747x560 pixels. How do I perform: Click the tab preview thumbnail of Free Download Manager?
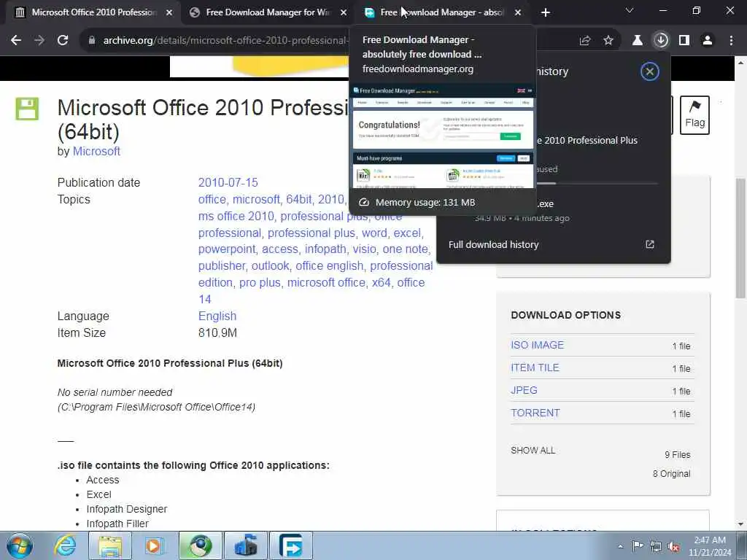click(x=443, y=136)
